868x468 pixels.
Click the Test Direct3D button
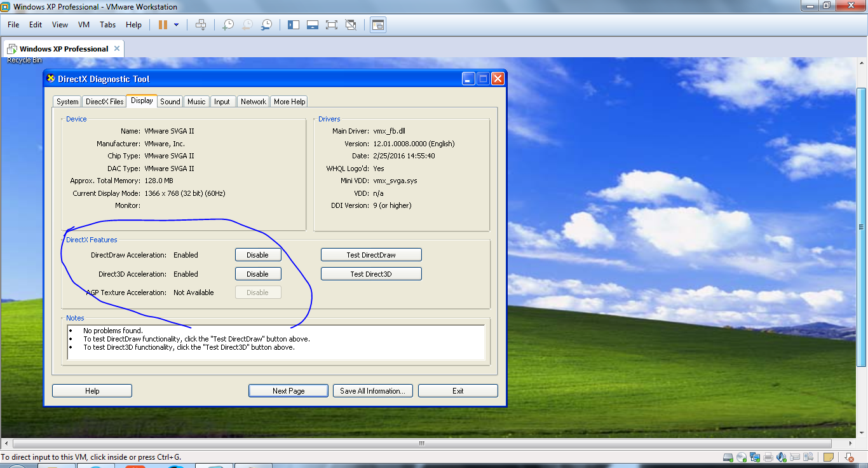click(x=371, y=274)
